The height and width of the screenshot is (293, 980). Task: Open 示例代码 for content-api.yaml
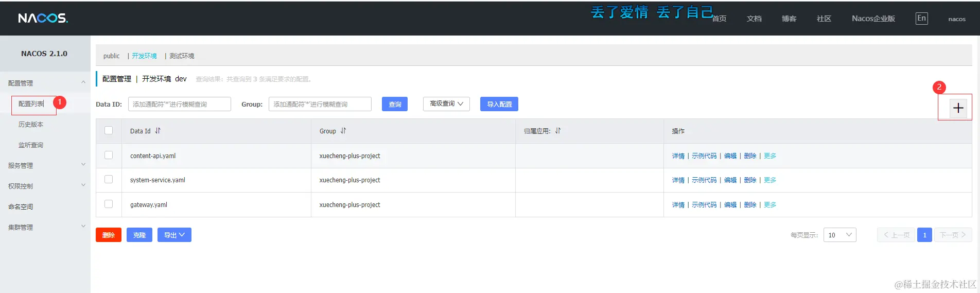(704, 156)
